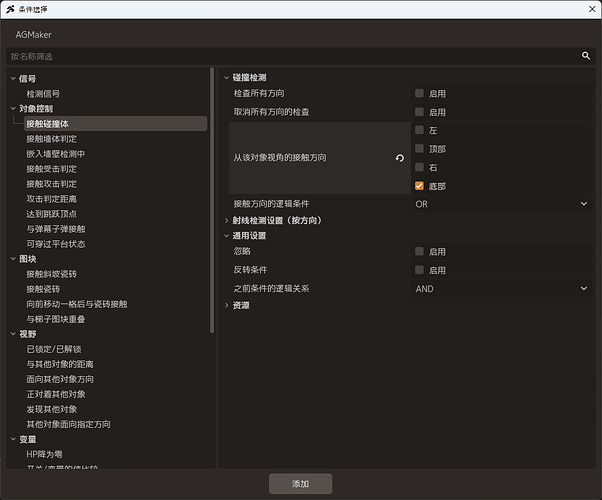The width and height of the screenshot is (602, 500).
Task: Reset the contact direction setting with the revert icon
Action: click(400, 158)
